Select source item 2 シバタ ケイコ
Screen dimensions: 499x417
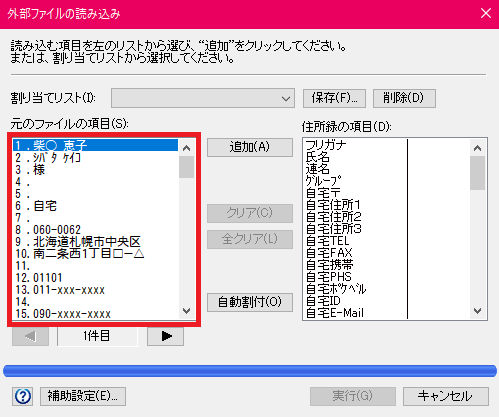click(95, 157)
